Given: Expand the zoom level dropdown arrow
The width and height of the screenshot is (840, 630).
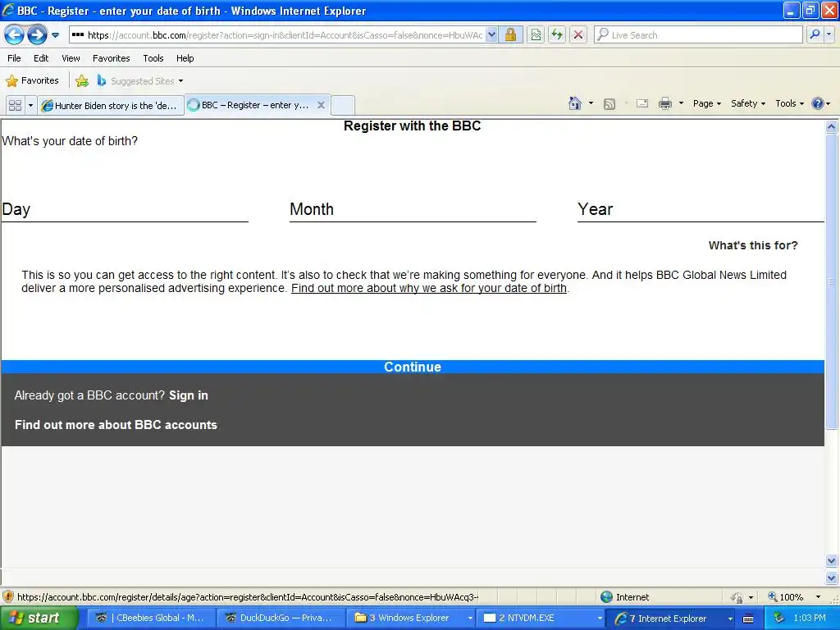Looking at the screenshot, I should click(x=818, y=597).
